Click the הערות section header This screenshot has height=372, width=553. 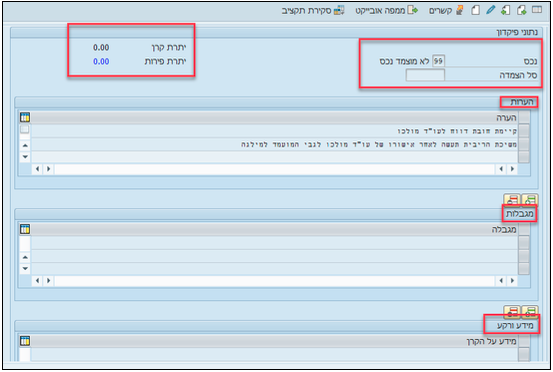pyautogui.click(x=522, y=102)
